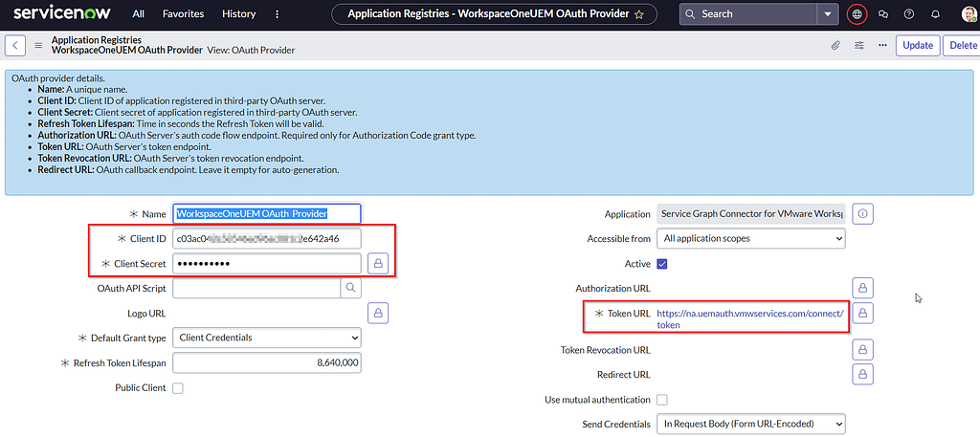Viewport: 980px width, 437px height.
Task: Click the OAuth API Script lookup magnifier
Action: coord(351,287)
